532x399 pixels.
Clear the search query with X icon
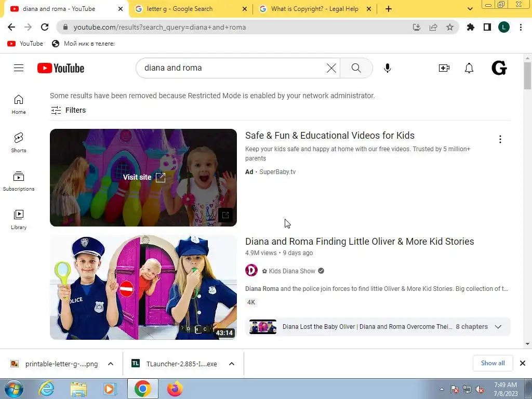331,68
